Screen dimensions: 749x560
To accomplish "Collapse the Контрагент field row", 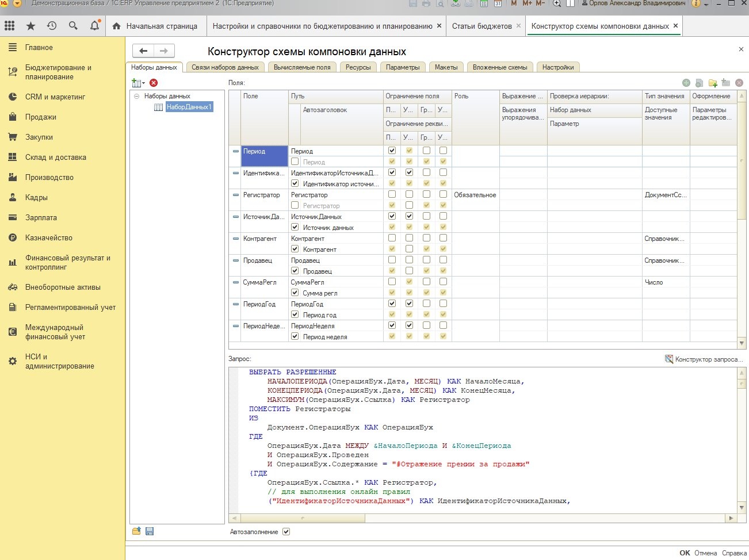I will click(235, 239).
